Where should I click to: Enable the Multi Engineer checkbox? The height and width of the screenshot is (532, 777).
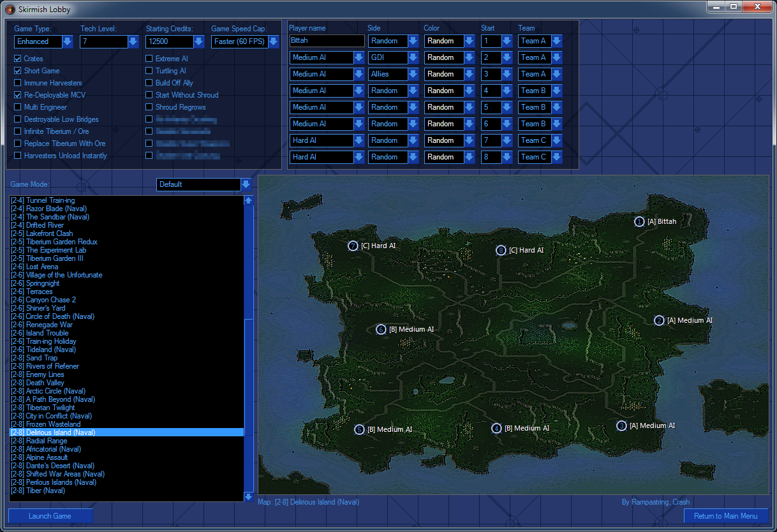point(18,107)
